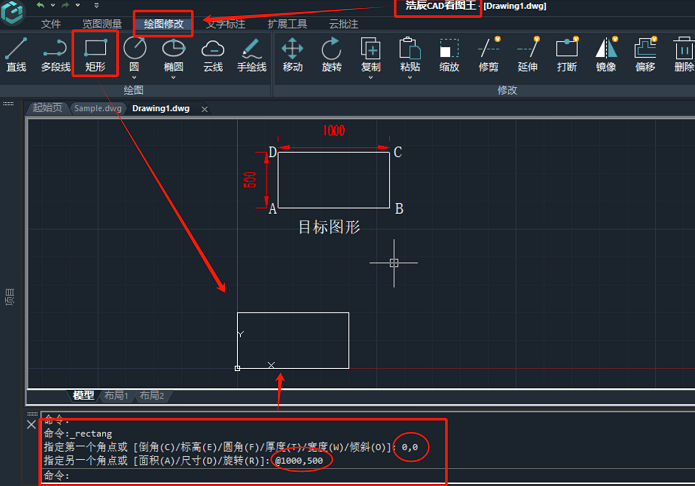Switch to the 扩展工具 ribbon tab
695x486 pixels.
point(287,23)
